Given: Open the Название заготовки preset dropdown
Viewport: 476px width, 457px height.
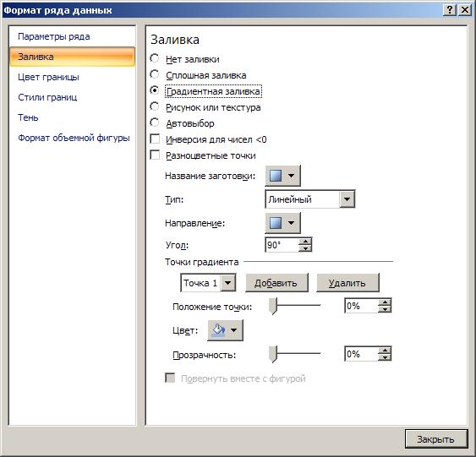Looking at the screenshot, I should click(x=282, y=176).
